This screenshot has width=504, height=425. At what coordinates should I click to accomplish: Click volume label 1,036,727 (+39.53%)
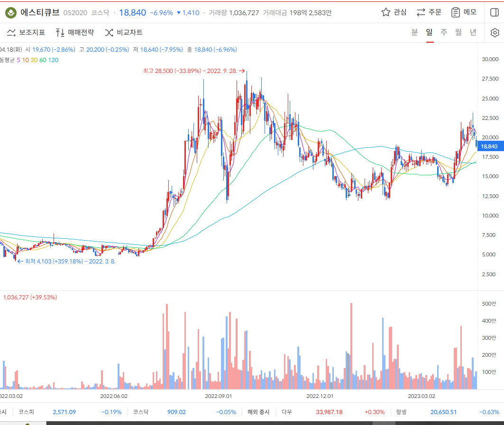30,298
